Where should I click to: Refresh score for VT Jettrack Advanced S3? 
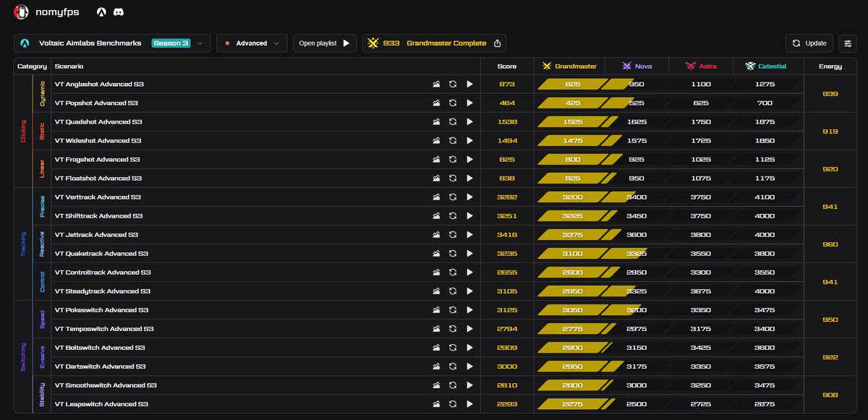pyautogui.click(x=453, y=234)
